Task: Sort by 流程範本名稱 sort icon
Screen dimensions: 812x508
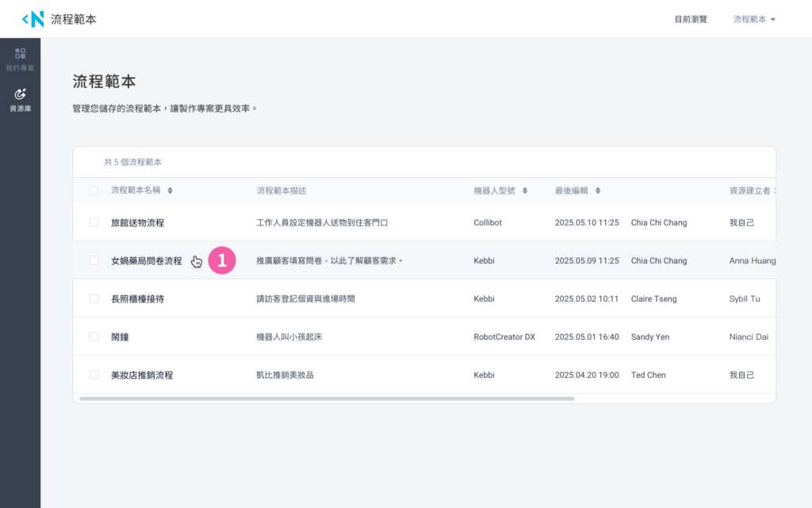Action: tap(170, 190)
